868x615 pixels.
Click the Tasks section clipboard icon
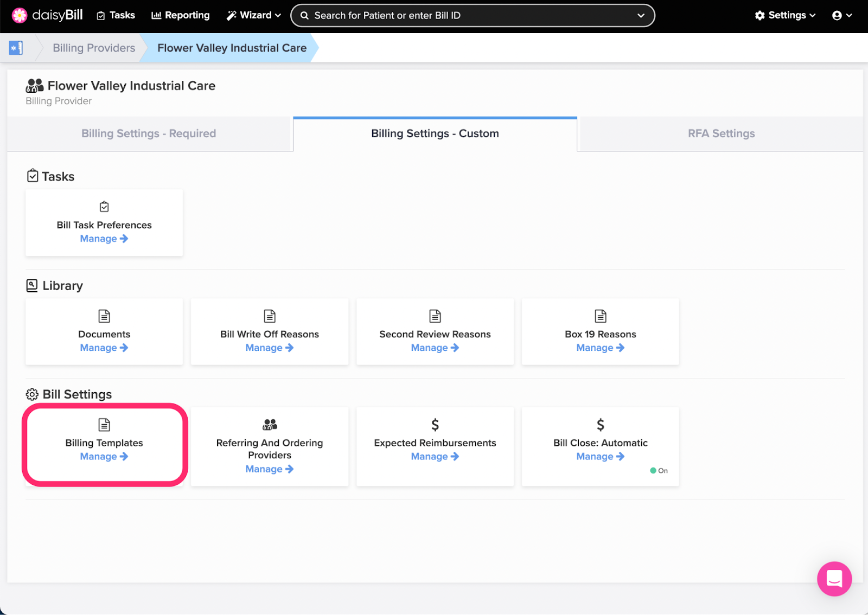(33, 176)
